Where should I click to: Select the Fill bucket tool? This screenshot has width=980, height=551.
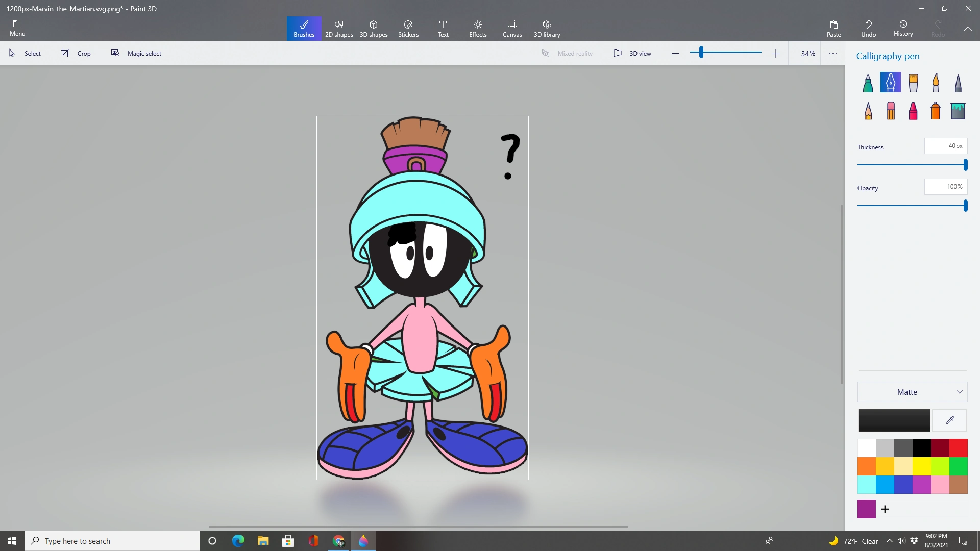pyautogui.click(x=958, y=111)
